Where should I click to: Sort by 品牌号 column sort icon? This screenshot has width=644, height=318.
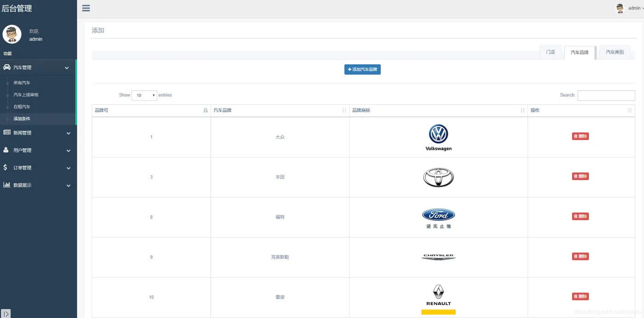point(206,110)
